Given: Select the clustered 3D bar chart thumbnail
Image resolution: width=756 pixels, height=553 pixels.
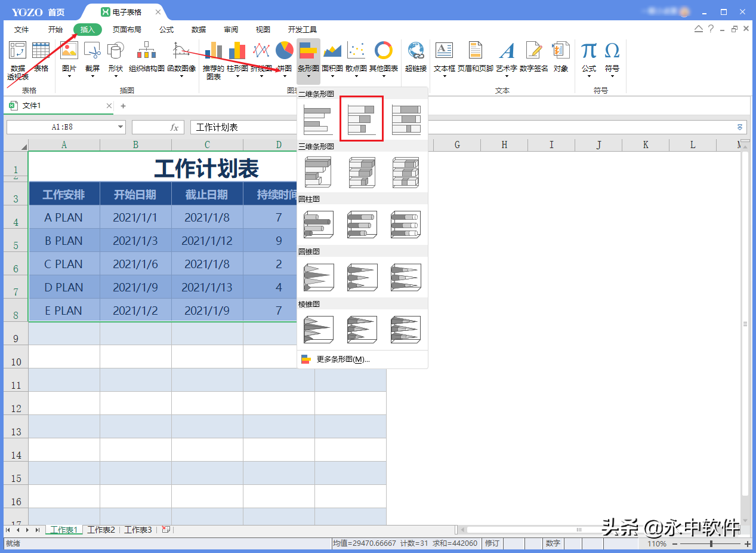Looking at the screenshot, I should (318, 172).
